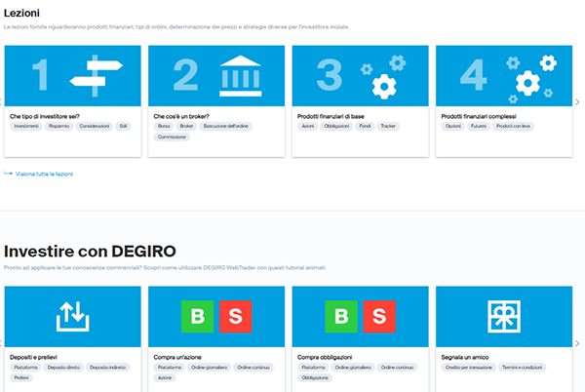Select Ordine continuo tag under Compra un'azione
Viewport: 585px width, 392px height.
pos(253,368)
